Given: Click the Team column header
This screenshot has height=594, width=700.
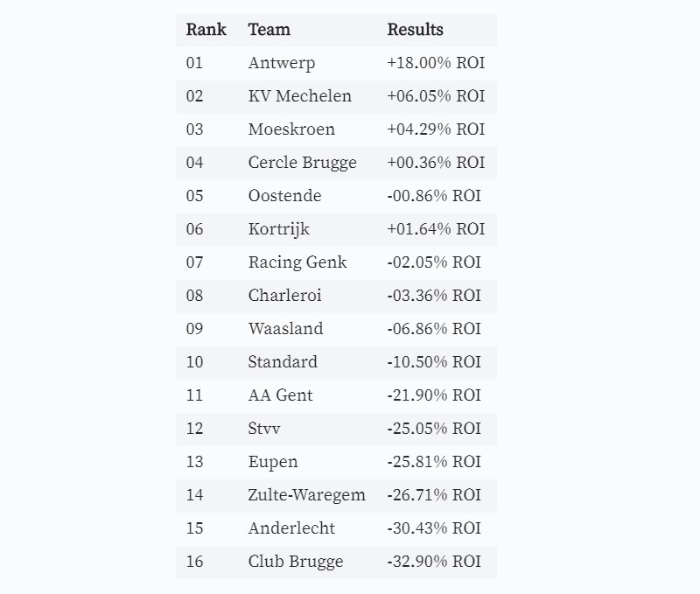Looking at the screenshot, I should [269, 30].
